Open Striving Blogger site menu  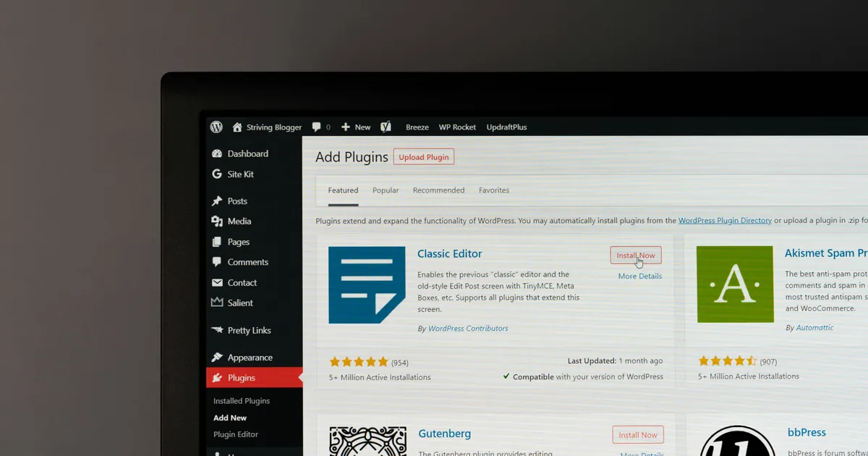coord(273,127)
